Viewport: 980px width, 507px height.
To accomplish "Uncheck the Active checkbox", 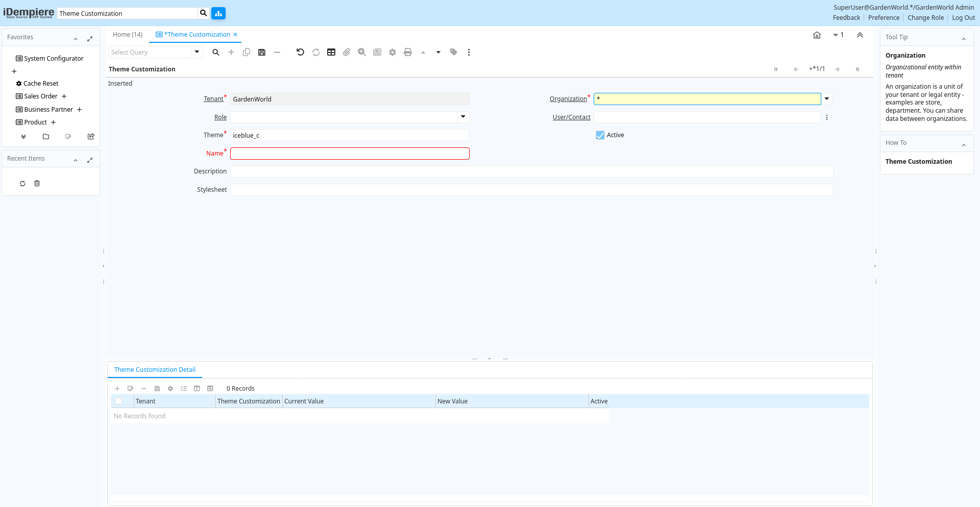I will pos(600,135).
